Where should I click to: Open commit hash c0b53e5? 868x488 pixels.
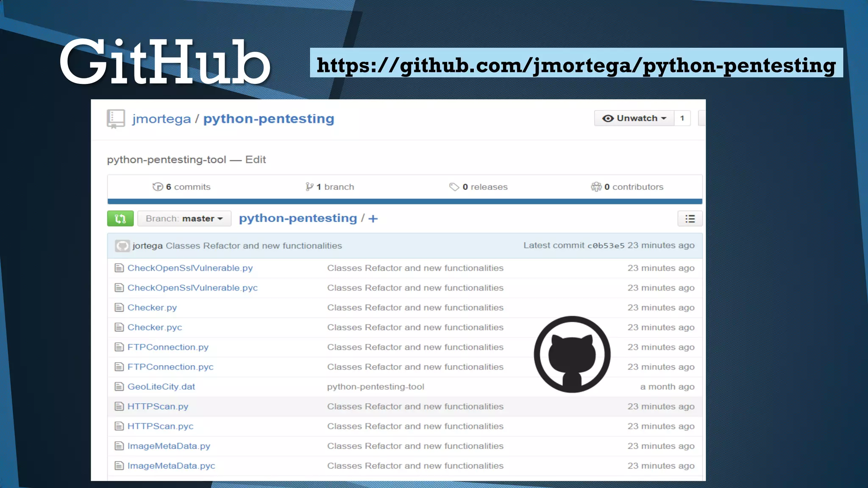pos(606,246)
